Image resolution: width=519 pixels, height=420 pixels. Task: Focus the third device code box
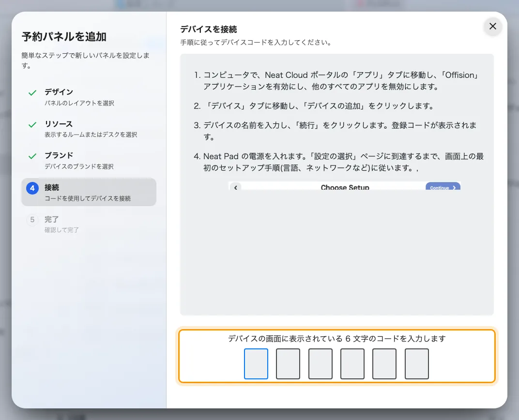click(320, 364)
